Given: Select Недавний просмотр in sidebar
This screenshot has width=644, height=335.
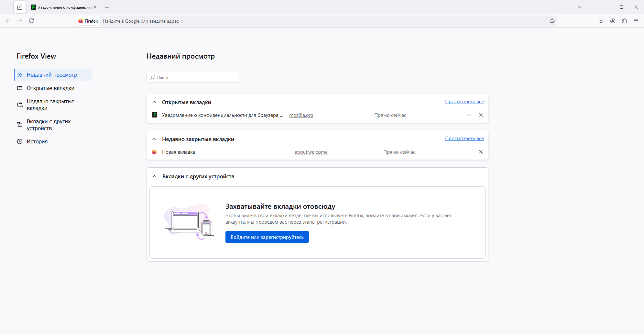Looking at the screenshot, I should coord(53,75).
